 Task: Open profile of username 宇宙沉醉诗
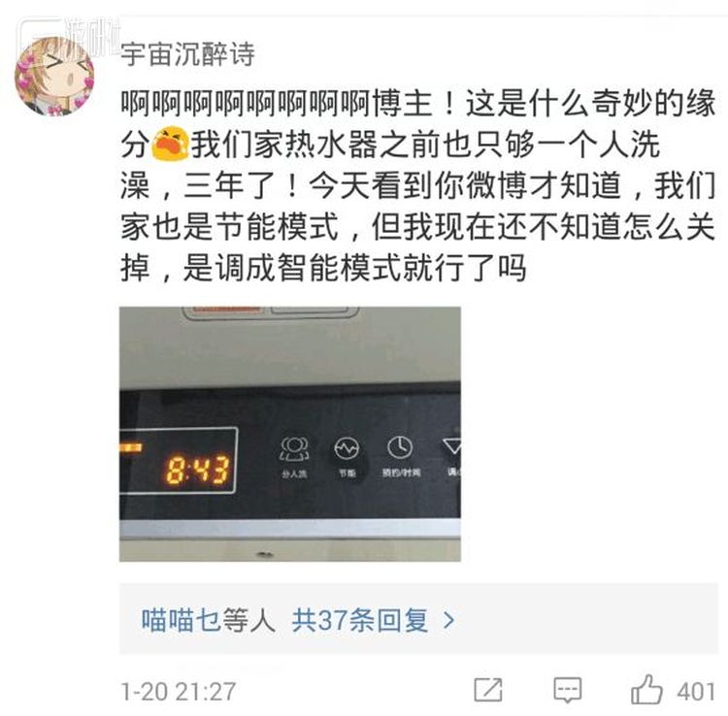(187, 54)
